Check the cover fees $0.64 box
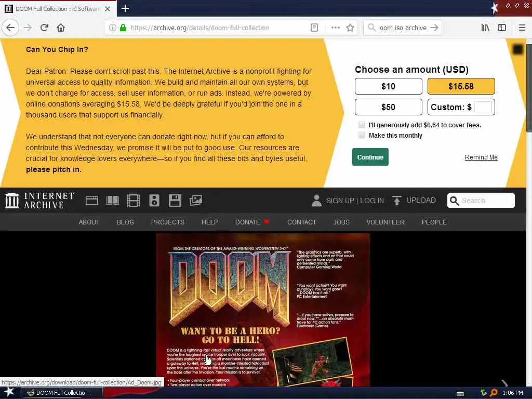This screenshot has height=399, width=532. (362, 125)
